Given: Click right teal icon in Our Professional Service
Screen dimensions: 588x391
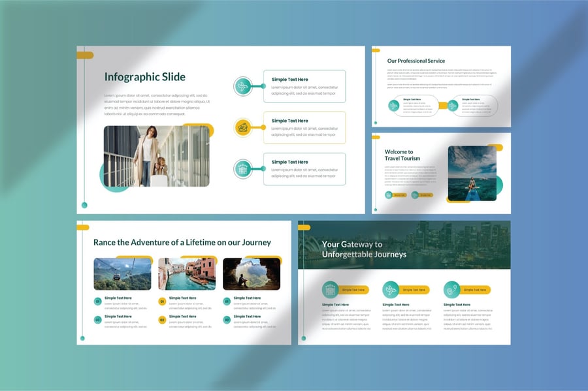Looking at the screenshot, I should pyautogui.click(x=452, y=105).
